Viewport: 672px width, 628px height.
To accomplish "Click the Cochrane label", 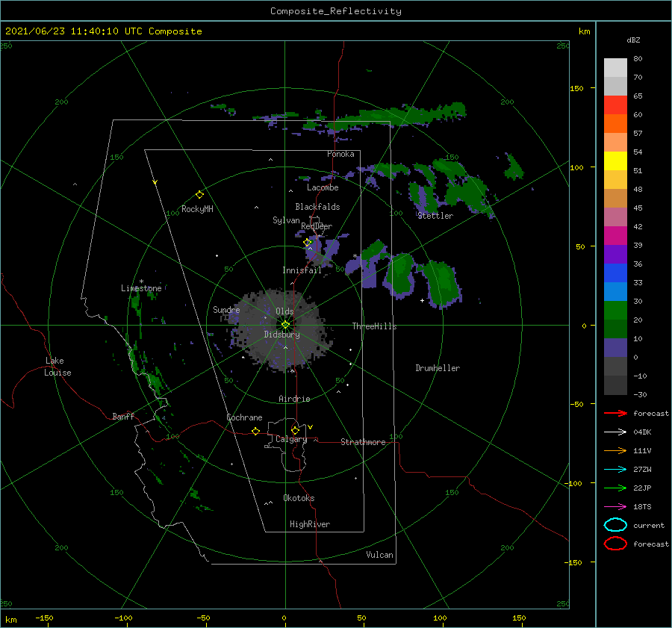I will 244,417.
